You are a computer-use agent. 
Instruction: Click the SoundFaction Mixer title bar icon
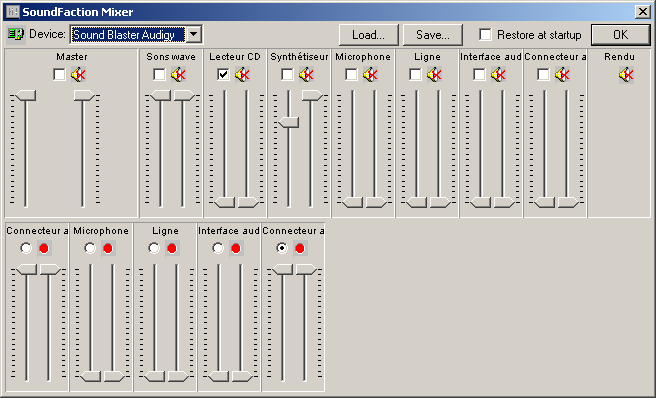[13, 12]
